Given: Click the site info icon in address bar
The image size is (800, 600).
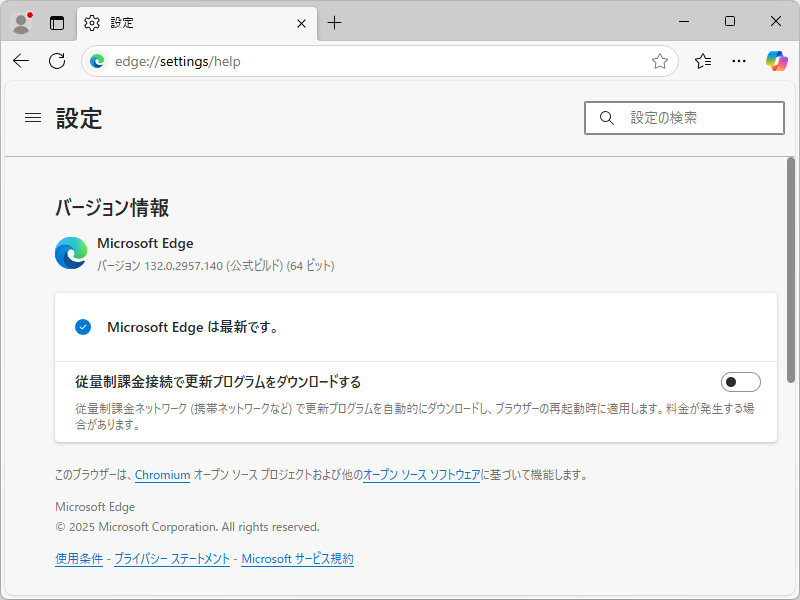Looking at the screenshot, I should tap(96, 61).
